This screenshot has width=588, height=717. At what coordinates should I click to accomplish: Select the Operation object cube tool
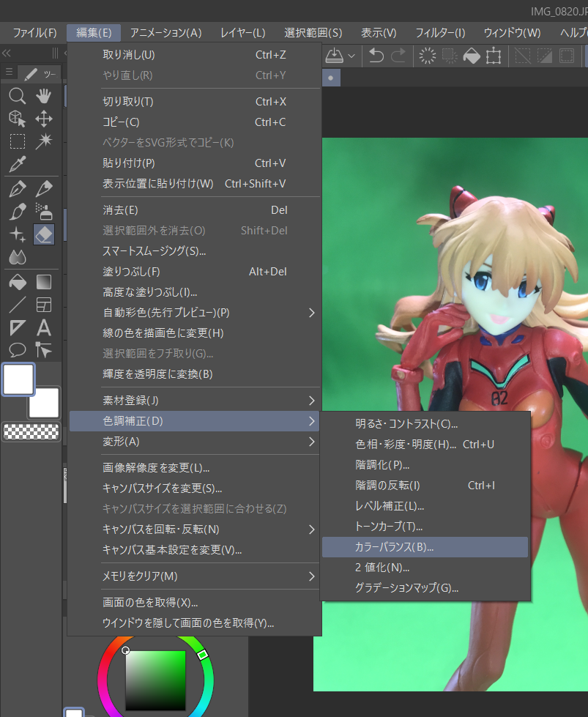(x=18, y=119)
